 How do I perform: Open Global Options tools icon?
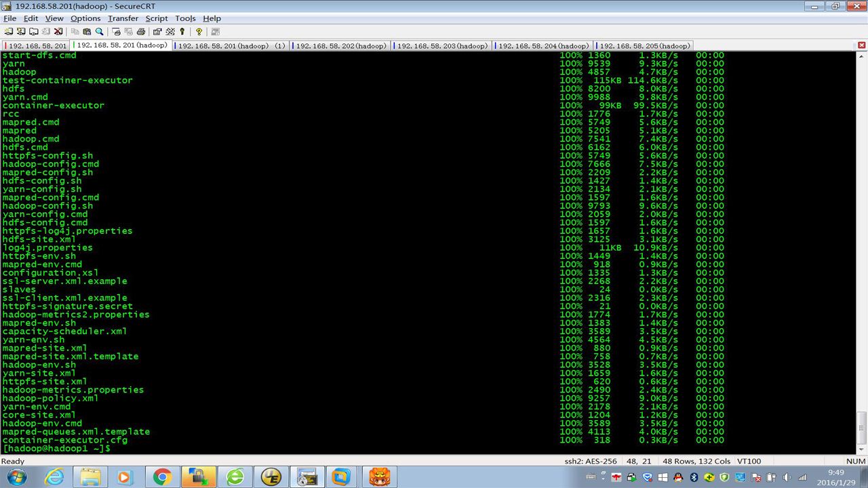(x=170, y=31)
